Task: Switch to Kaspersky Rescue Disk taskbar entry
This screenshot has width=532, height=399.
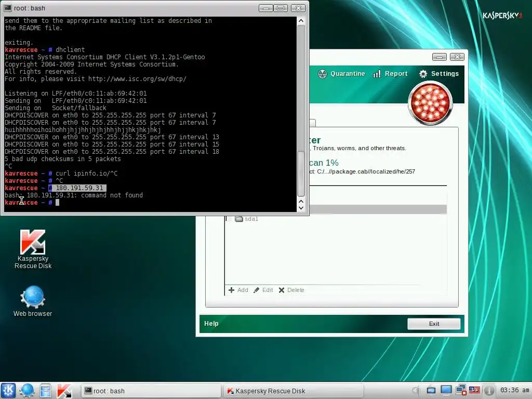Action: pos(294,391)
